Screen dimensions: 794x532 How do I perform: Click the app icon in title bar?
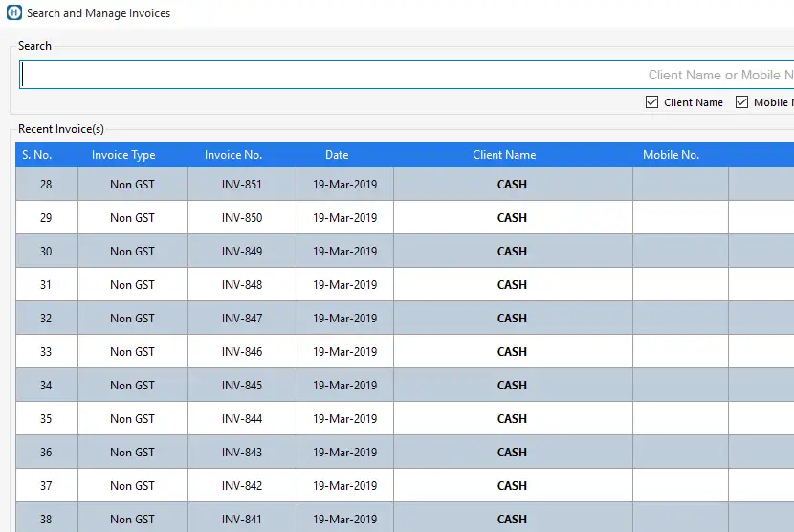[x=13, y=13]
